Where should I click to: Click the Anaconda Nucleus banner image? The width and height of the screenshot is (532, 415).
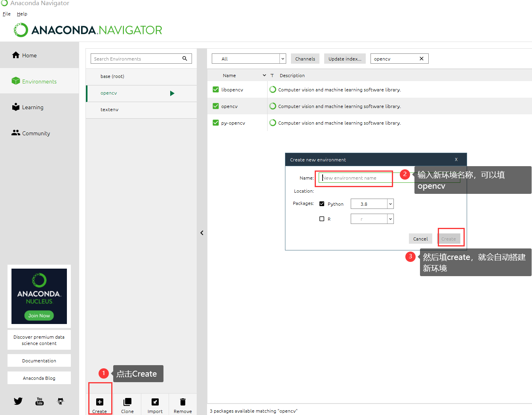[x=39, y=296]
